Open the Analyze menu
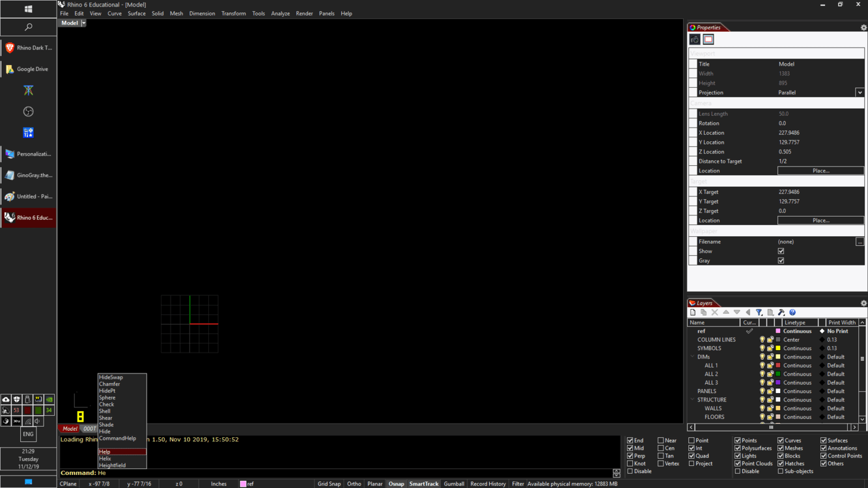Screen dimensions: 868x488 click(281, 13)
